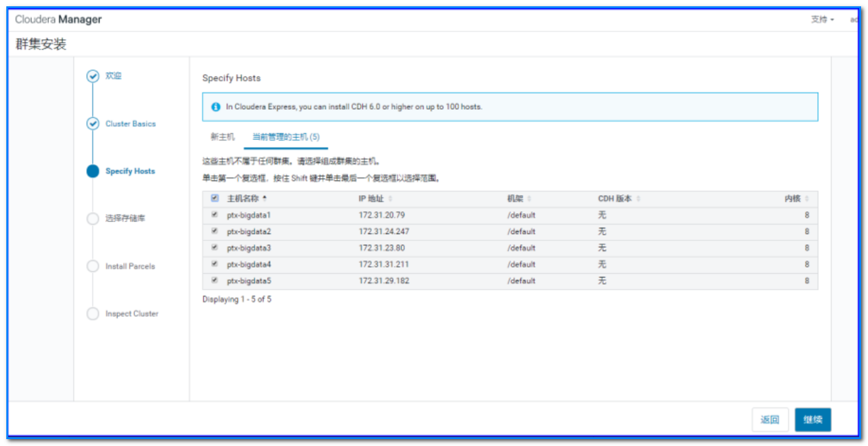
Task: Click the Cloudera Manager logo
Action: (x=58, y=20)
